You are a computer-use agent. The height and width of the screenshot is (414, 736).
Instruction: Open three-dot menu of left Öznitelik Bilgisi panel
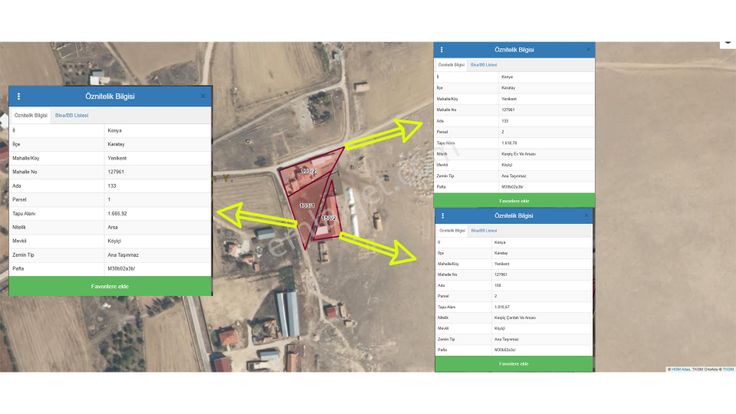[x=18, y=97]
